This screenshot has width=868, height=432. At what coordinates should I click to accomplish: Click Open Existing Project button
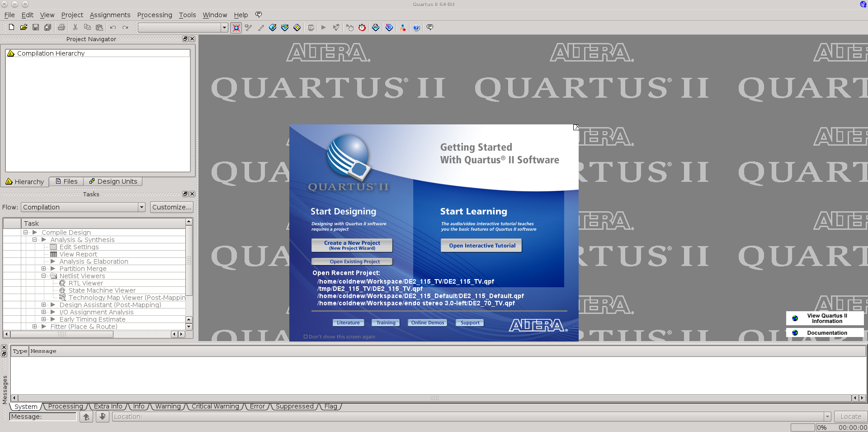coord(352,261)
